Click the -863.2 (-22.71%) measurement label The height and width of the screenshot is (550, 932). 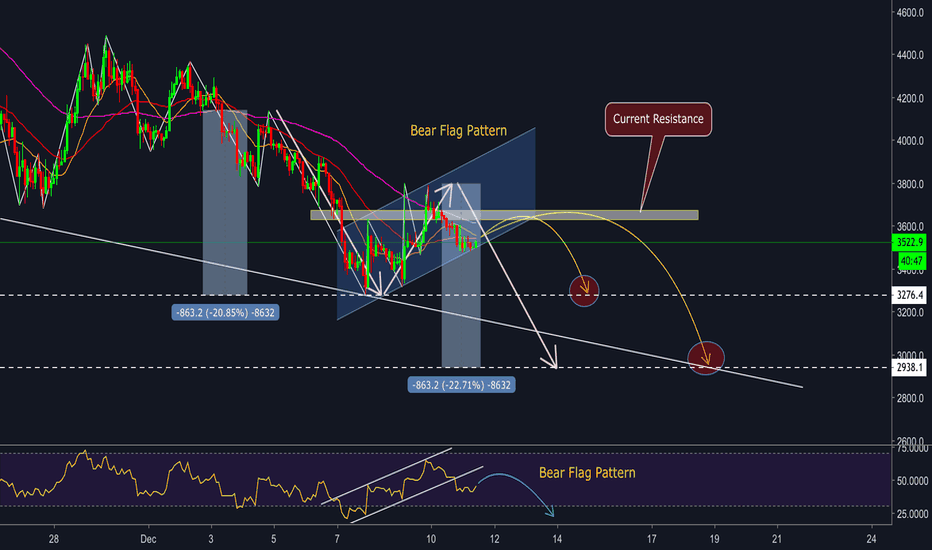461,385
